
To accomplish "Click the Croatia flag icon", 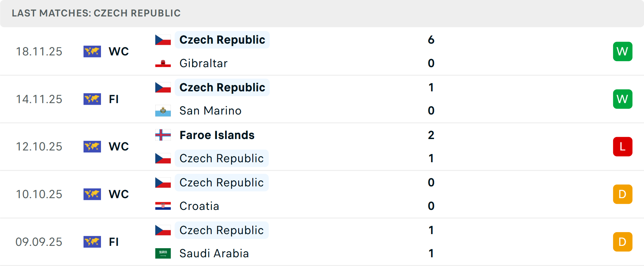I will (163, 206).
